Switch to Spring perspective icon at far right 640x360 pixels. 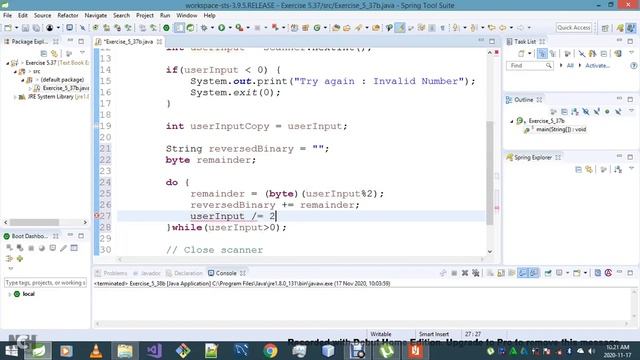(x=631, y=28)
